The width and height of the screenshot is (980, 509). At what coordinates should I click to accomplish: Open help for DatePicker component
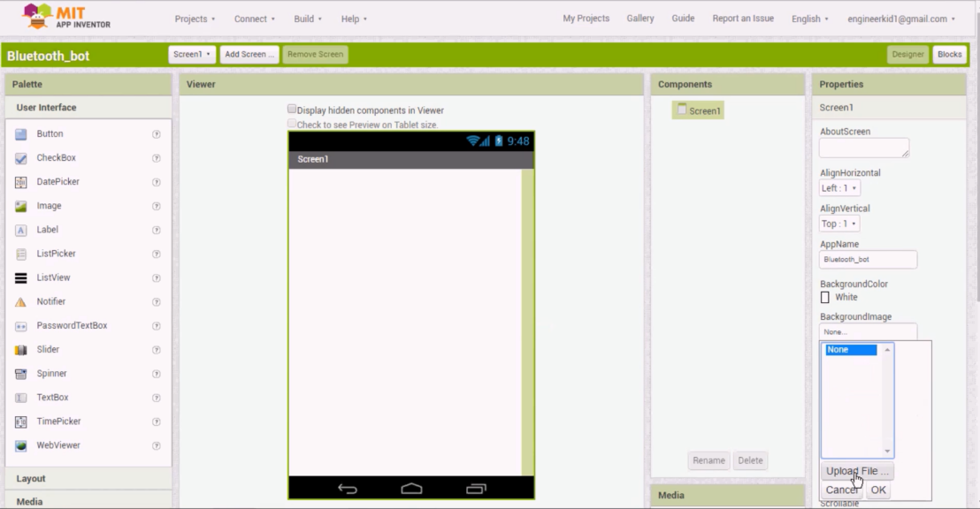[x=157, y=182]
